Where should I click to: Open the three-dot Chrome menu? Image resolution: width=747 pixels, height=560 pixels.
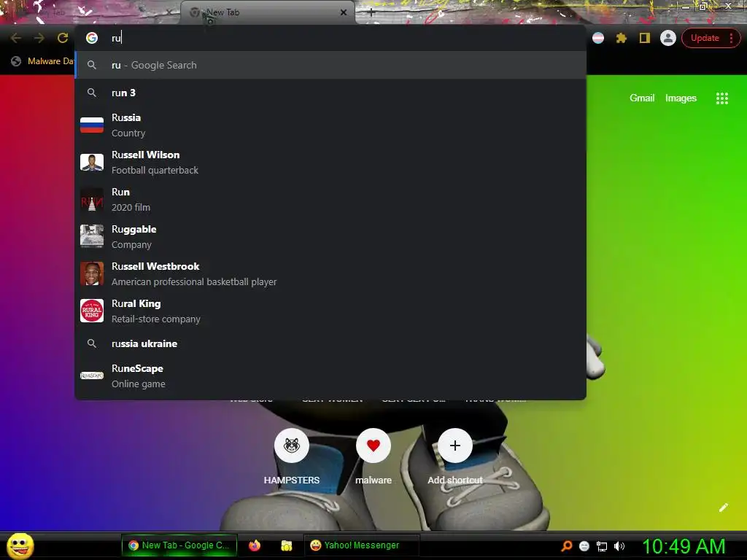click(731, 38)
